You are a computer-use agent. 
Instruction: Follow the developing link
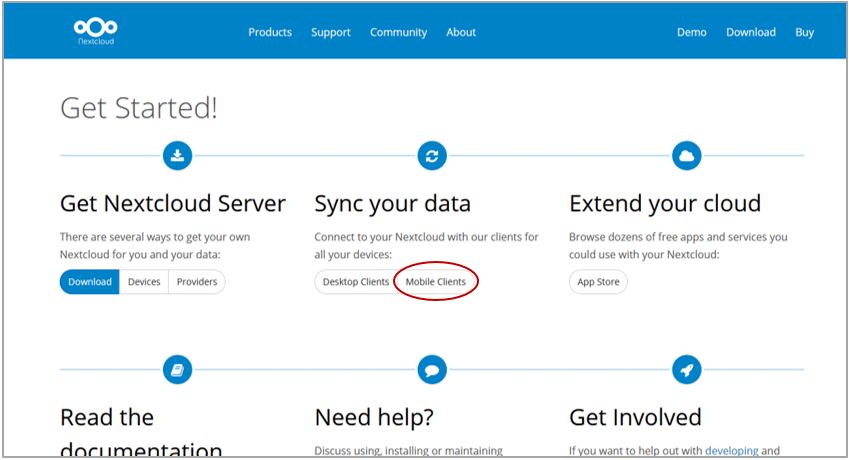pos(732,450)
